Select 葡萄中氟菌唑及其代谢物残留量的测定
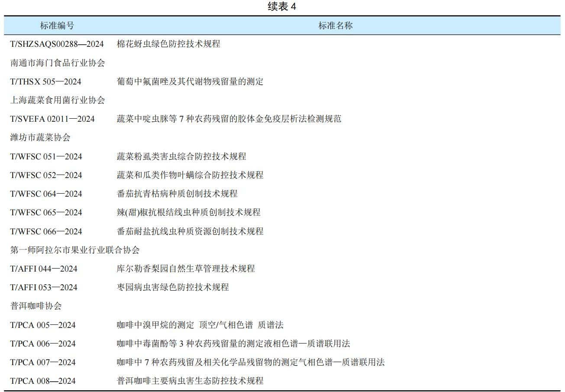 pyautogui.click(x=190, y=81)
